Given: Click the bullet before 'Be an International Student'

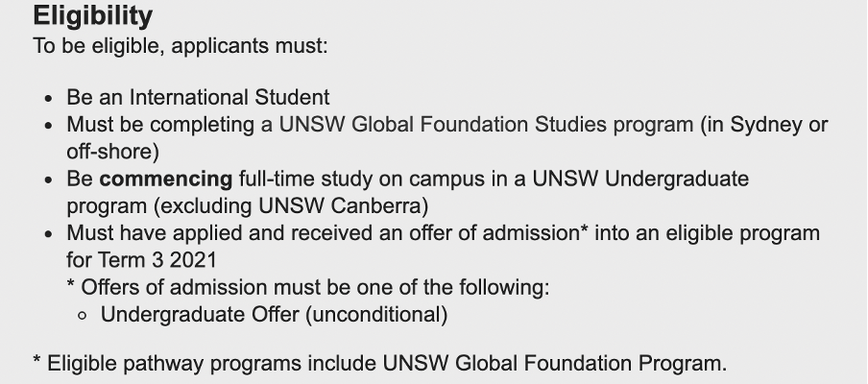Looking at the screenshot, I should [50, 99].
